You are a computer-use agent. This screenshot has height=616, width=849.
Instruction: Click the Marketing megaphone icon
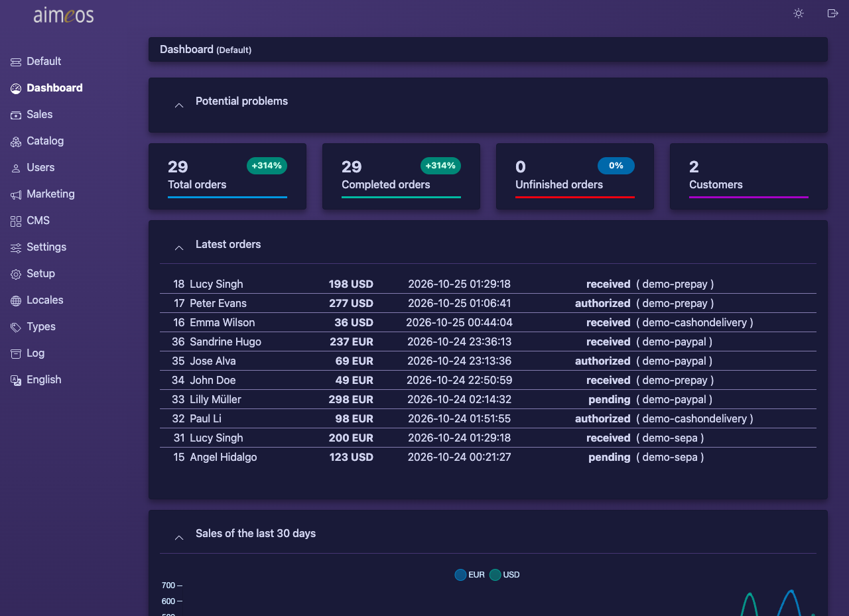click(16, 194)
